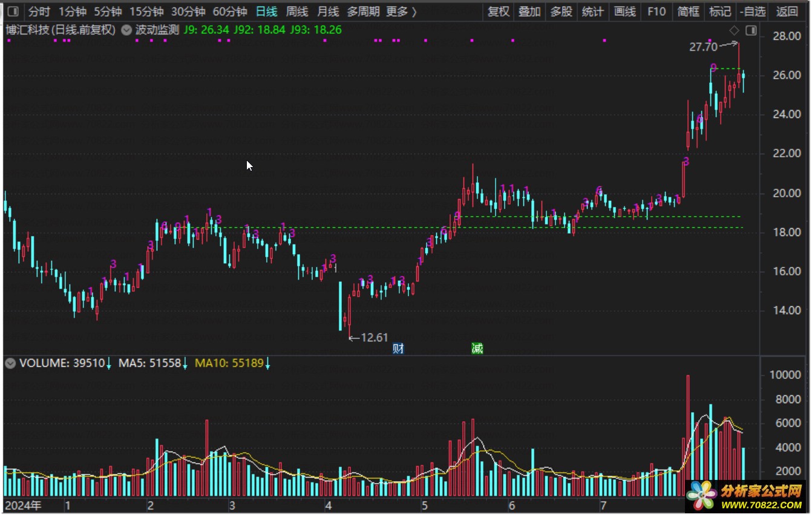Click the 统计 statistics button
The width and height of the screenshot is (812, 515).
coord(592,11)
